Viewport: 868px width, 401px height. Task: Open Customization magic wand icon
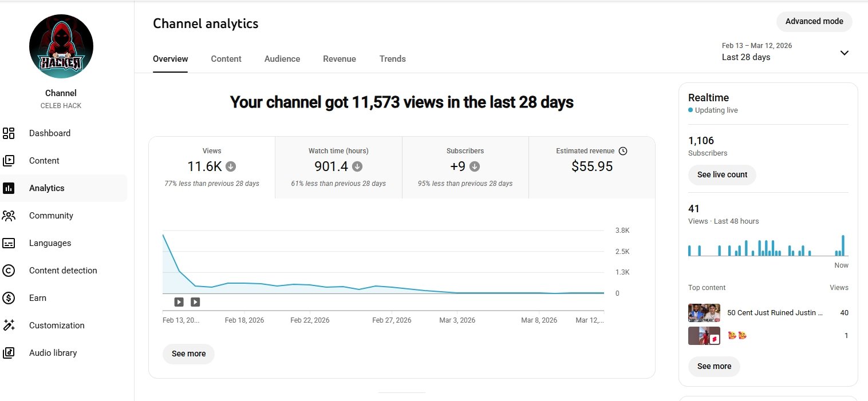coord(9,325)
